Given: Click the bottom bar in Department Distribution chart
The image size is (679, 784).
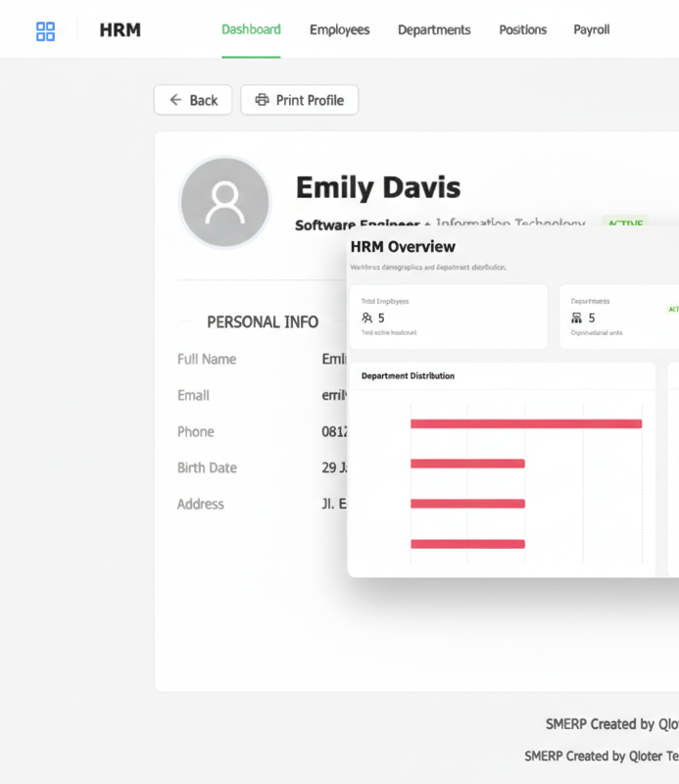Looking at the screenshot, I should (467, 544).
